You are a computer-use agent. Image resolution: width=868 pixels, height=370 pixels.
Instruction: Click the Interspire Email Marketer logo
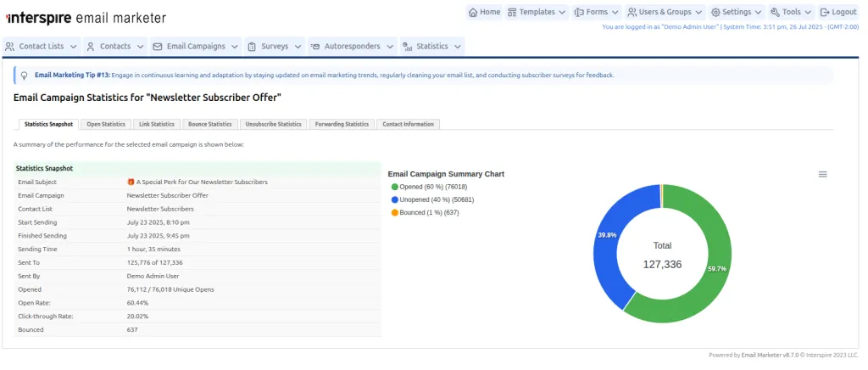[86, 18]
